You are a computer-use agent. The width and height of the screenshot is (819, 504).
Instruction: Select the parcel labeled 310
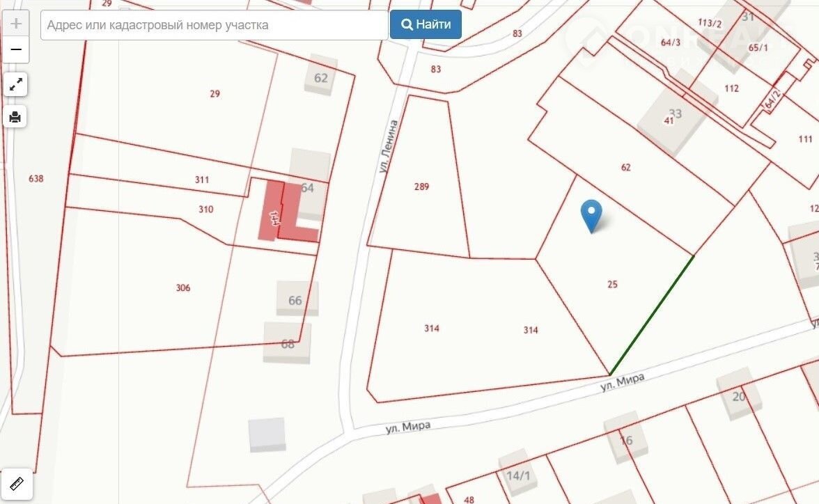coord(205,210)
